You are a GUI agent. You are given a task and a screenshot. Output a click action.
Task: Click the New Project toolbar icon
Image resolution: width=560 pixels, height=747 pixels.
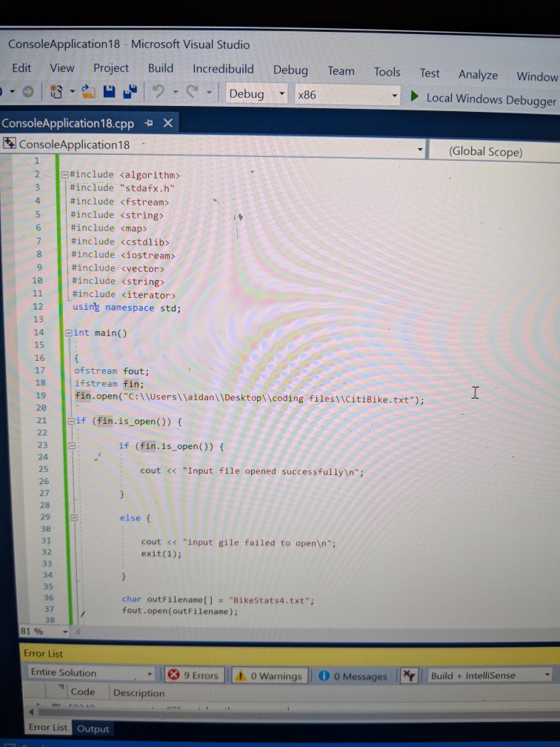pos(56,91)
